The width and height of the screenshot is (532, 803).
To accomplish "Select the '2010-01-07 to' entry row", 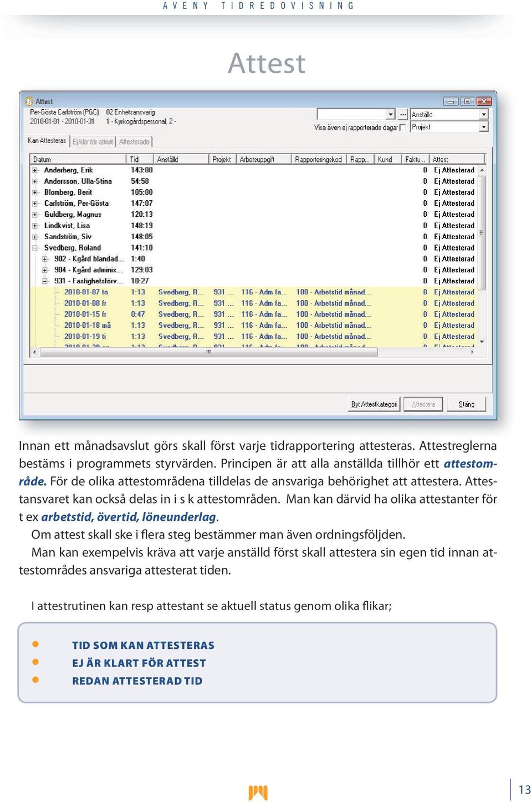I will tap(254, 292).
